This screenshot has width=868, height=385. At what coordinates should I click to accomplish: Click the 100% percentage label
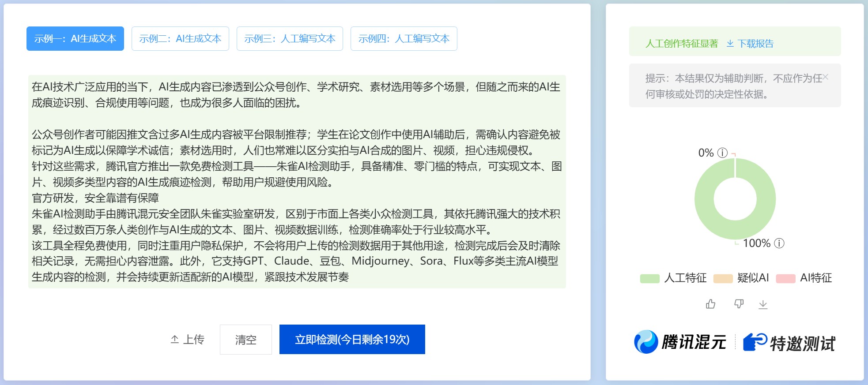pos(756,243)
